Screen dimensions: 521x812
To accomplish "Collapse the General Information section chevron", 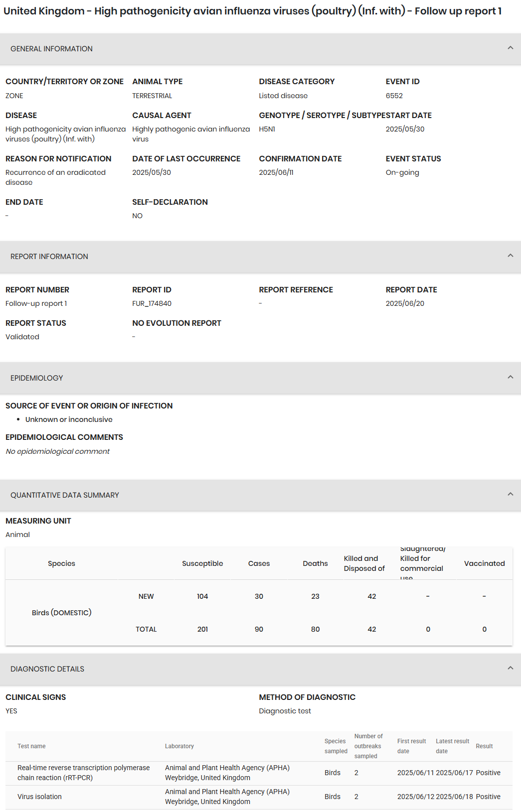I will click(x=510, y=48).
